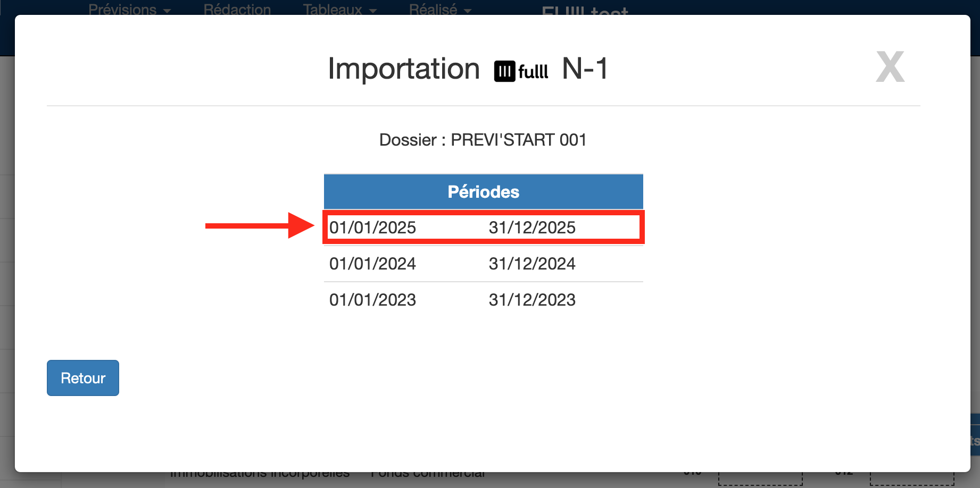Expand the Prévisions dropdown caret
980x488 pixels.
pyautogui.click(x=167, y=11)
